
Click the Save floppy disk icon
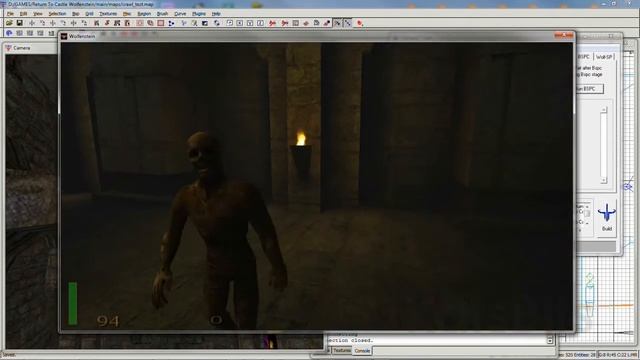19,23
